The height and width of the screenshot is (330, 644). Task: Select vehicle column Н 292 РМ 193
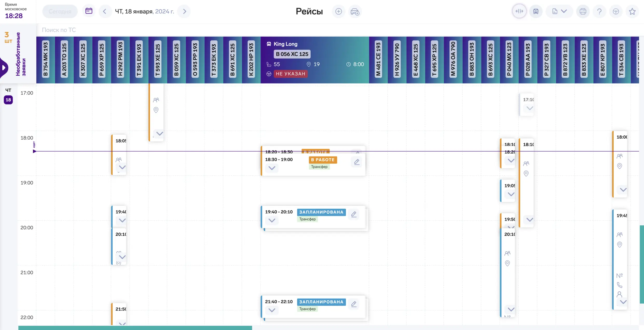pos(120,60)
